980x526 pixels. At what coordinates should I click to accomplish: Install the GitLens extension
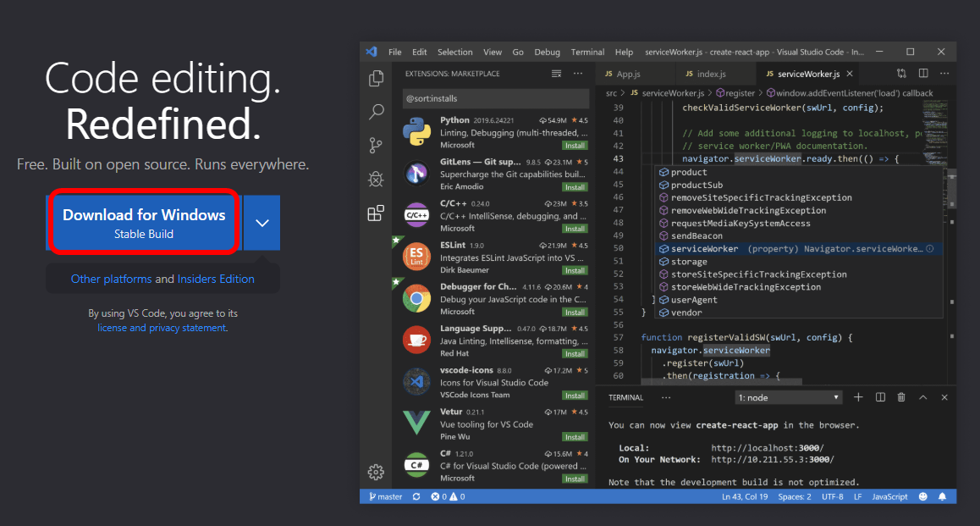pos(575,187)
